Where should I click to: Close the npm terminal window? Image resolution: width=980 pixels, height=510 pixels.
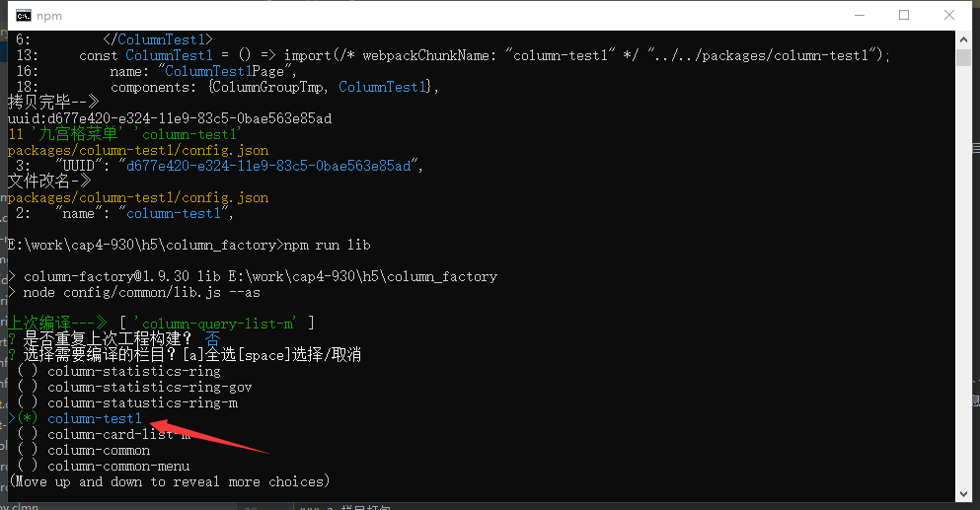[948, 15]
